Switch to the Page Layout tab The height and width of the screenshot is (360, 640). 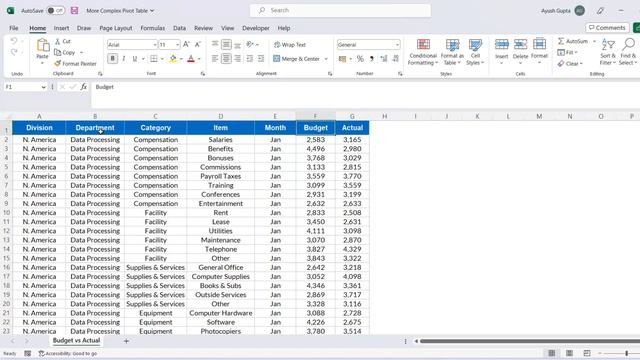[116, 28]
